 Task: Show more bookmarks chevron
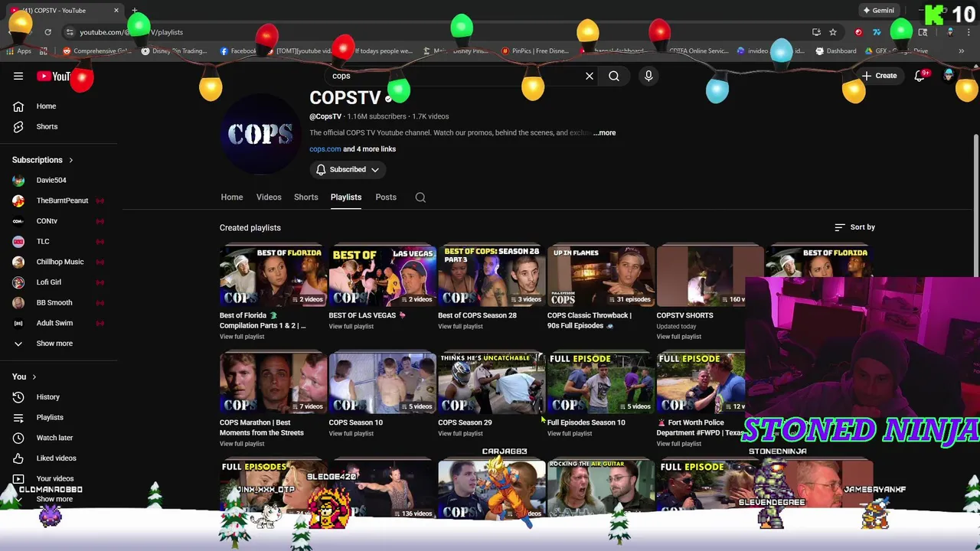point(961,51)
